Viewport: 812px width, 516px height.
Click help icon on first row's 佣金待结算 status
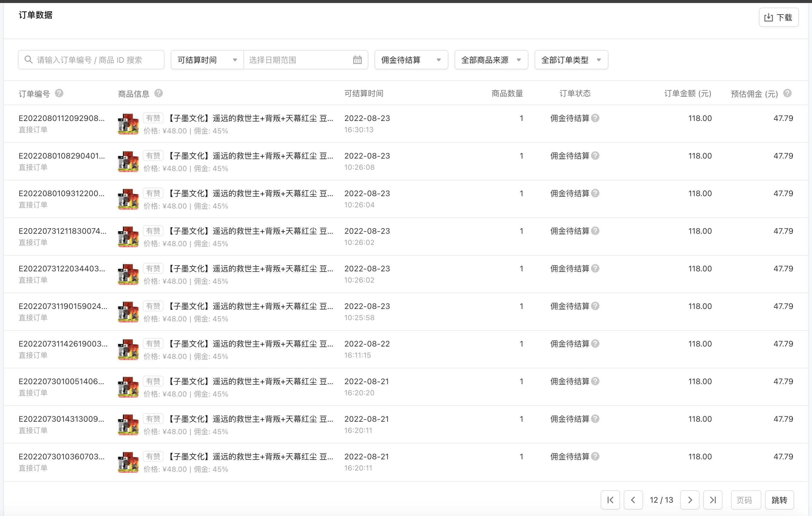596,118
